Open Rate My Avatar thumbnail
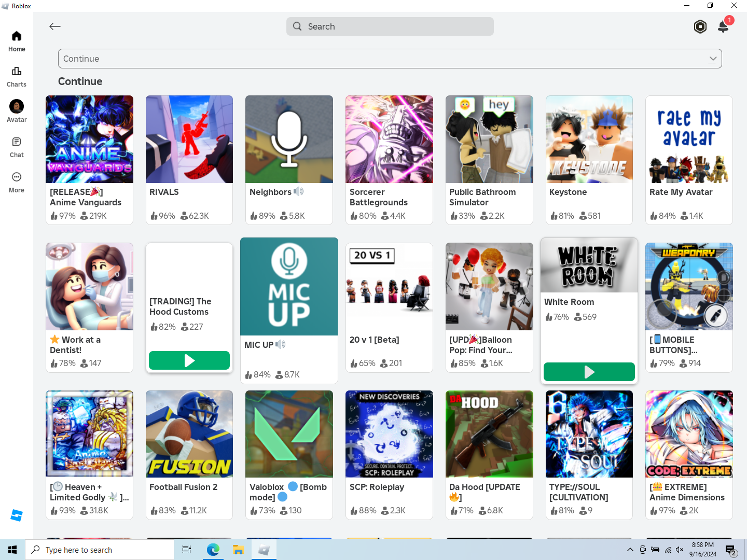This screenshot has height=560, width=747. click(x=689, y=139)
